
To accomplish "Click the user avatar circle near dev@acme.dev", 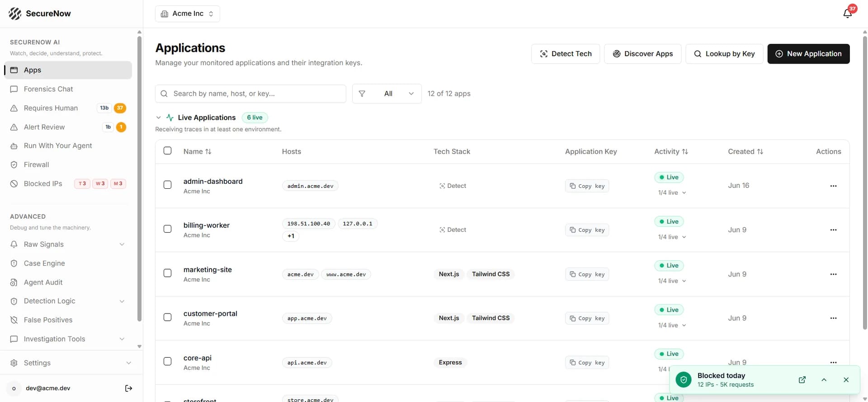I will (14, 388).
